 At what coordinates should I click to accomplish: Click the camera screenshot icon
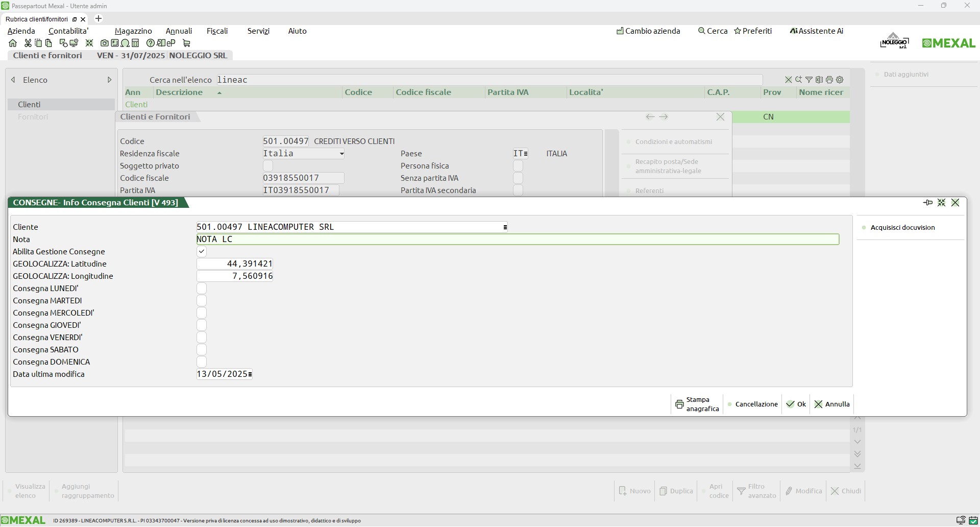[104, 43]
